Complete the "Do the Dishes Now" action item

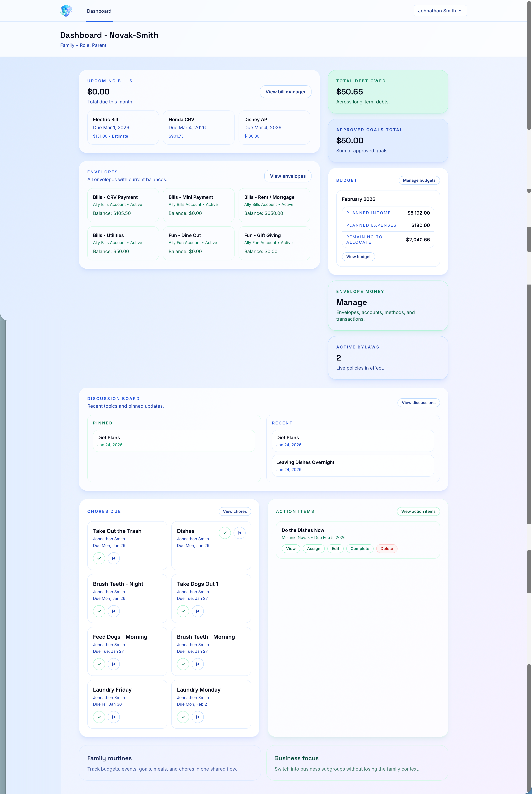pyautogui.click(x=360, y=549)
